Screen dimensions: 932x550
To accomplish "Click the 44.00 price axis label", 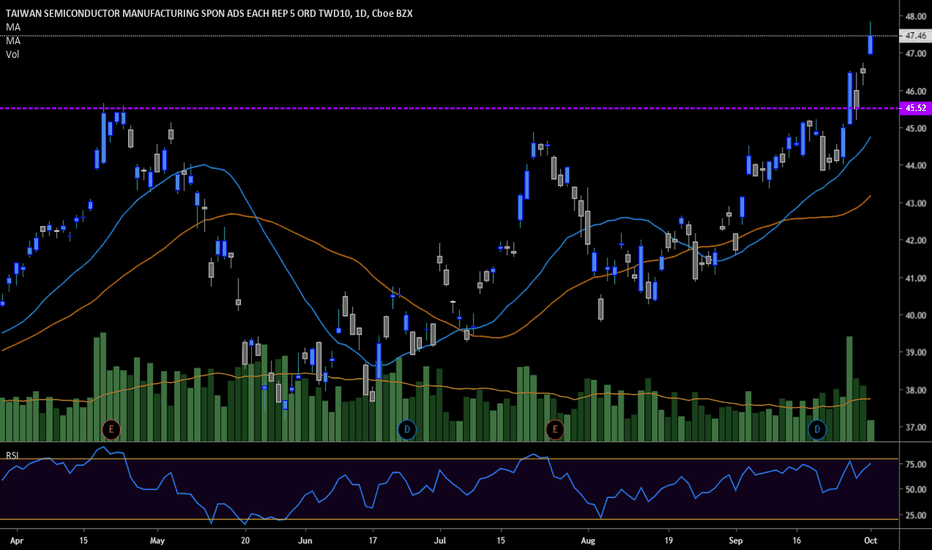I will (x=915, y=165).
